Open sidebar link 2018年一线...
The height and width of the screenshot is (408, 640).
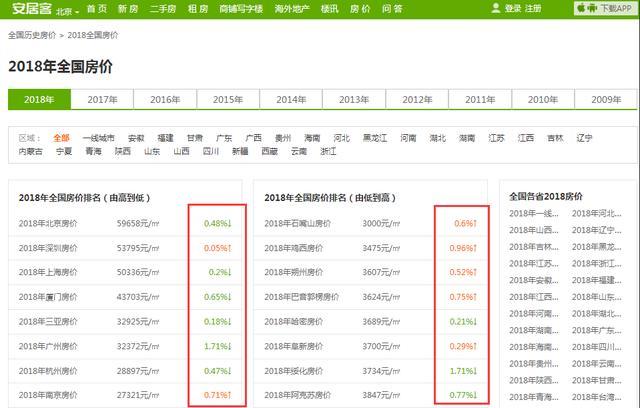coord(534,213)
